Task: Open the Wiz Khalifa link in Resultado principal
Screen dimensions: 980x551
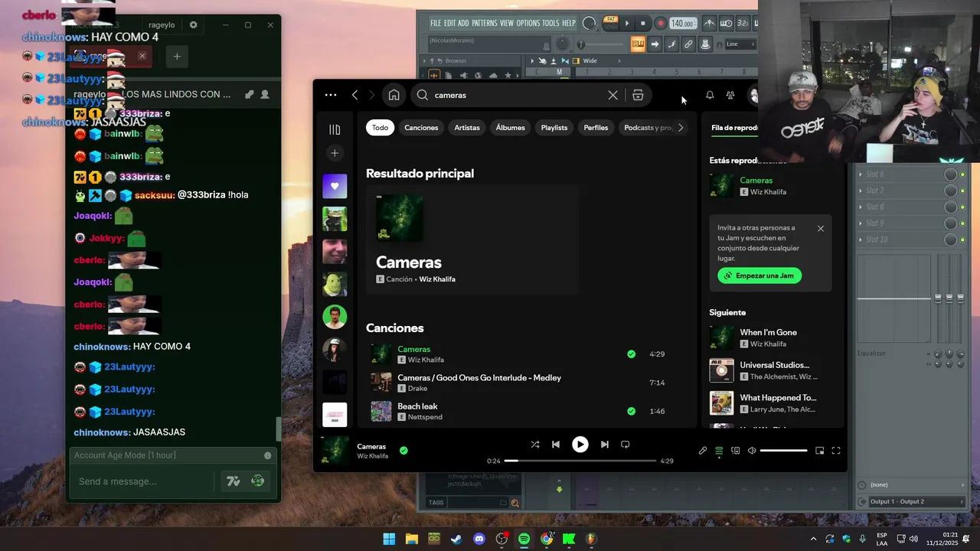Action: 437,279
